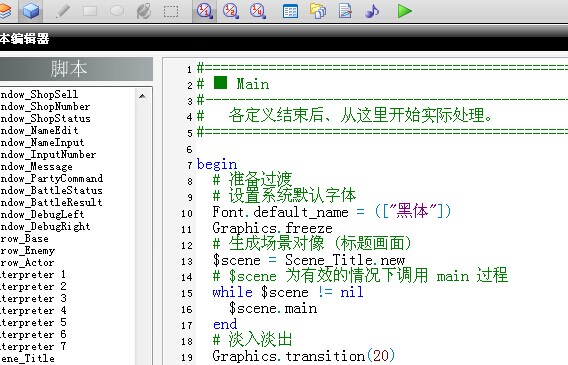Select script ene_Title in list

pyautogui.click(x=27, y=358)
